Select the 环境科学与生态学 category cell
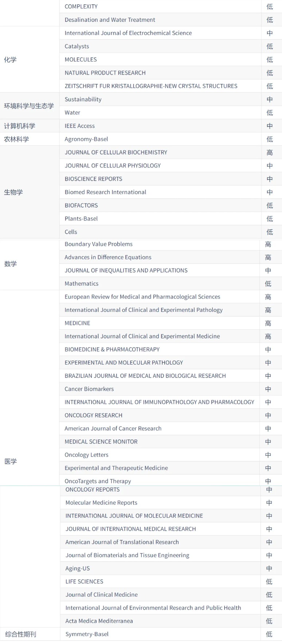Image resolution: width=282 pixels, height=644 pixels. tap(29, 106)
